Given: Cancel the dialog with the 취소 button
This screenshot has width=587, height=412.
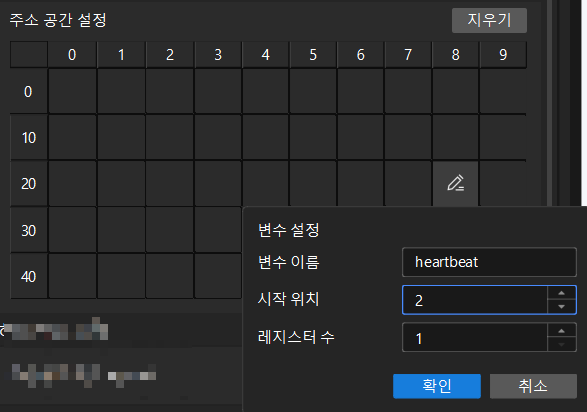Looking at the screenshot, I should (x=533, y=386).
